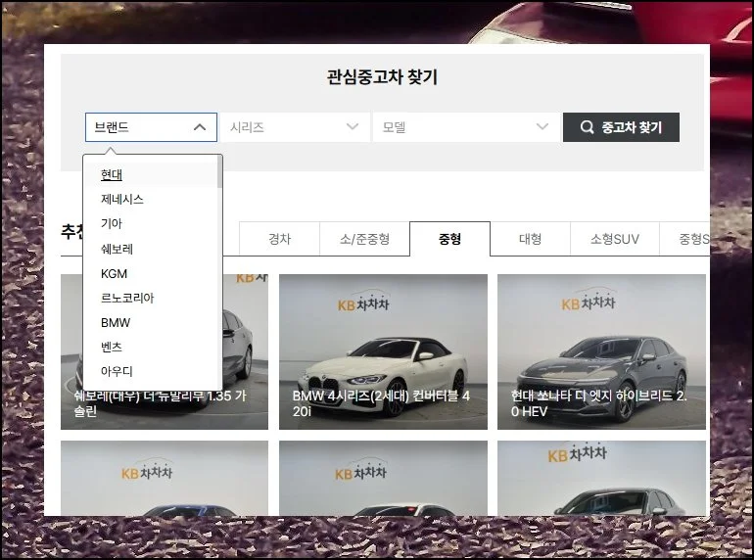Open the 현대 쏘나타 디 엣지 하이브리드 card
The width and height of the screenshot is (754, 560).
pos(601,351)
